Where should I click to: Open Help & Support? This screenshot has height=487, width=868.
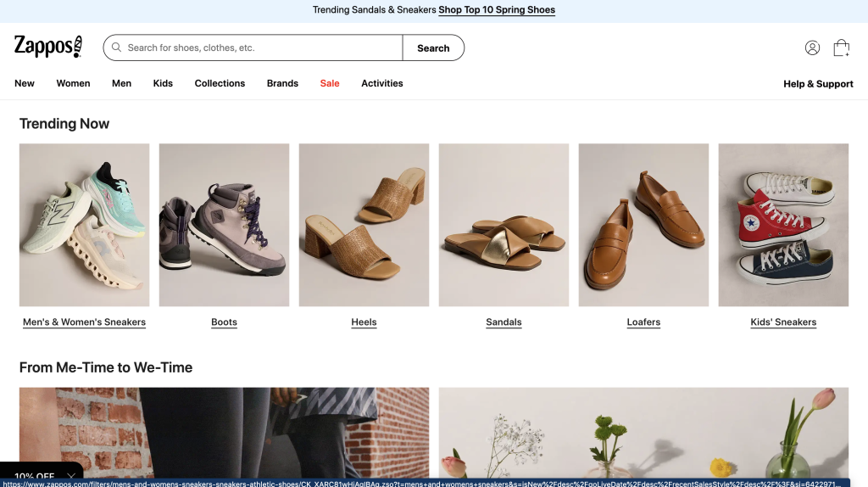point(818,84)
